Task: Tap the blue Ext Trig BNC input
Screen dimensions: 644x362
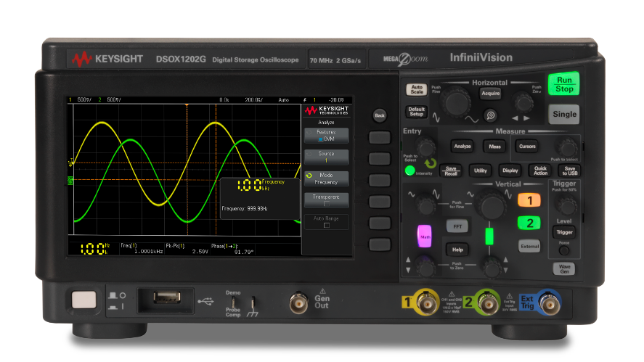Action: click(x=549, y=303)
